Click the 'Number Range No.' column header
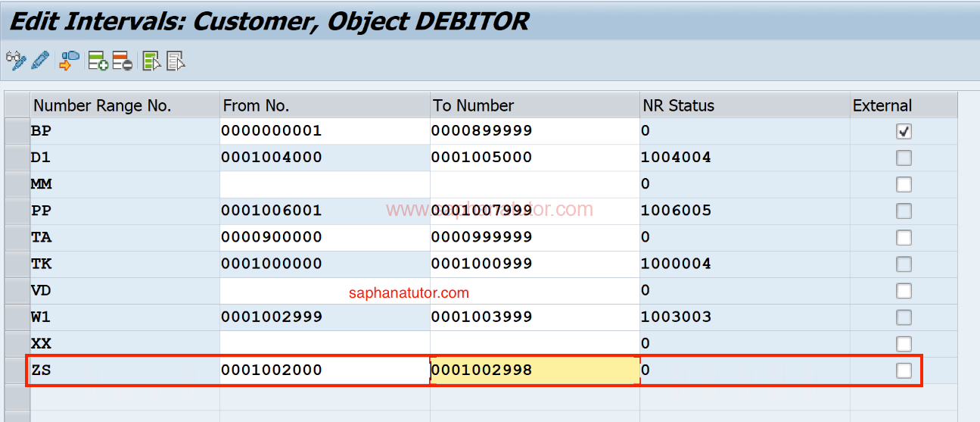980x422 pixels. tap(125, 105)
